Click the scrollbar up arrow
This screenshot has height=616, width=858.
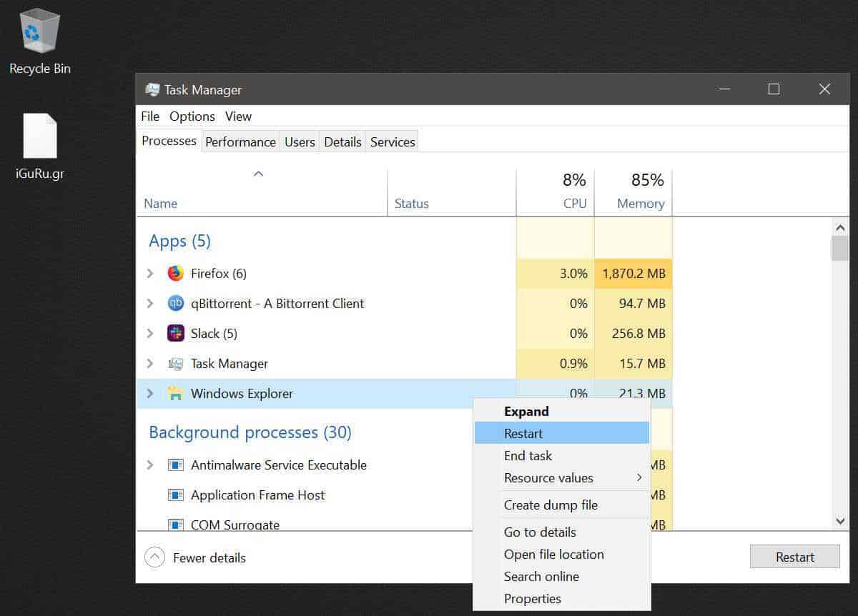[x=840, y=228]
